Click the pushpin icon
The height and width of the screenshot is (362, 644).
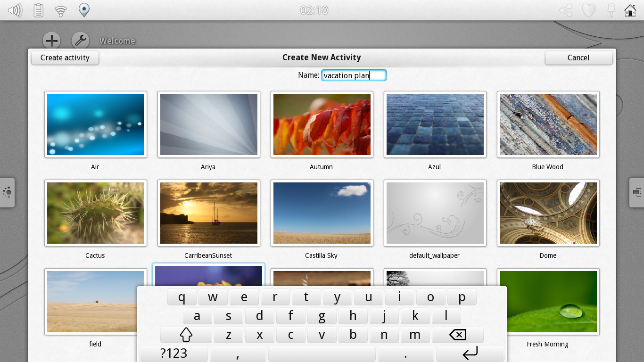click(x=611, y=10)
